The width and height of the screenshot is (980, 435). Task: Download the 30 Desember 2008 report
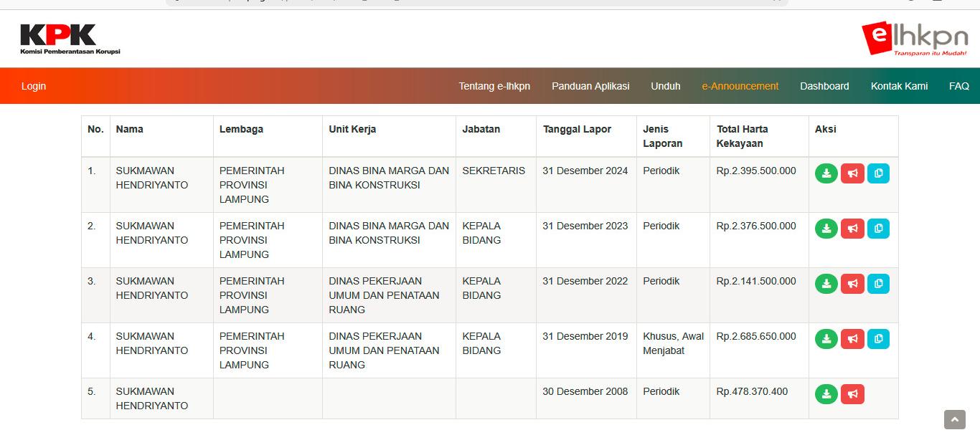(826, 394)
